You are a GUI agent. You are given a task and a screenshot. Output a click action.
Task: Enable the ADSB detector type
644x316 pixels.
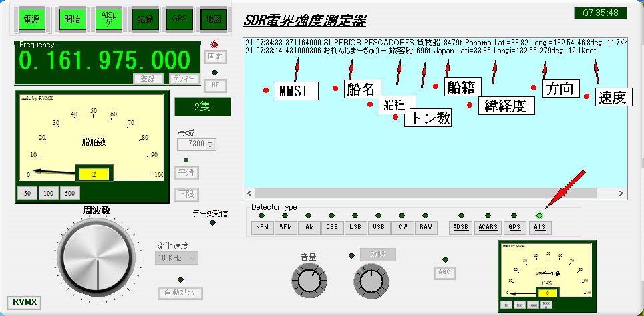coord(460,227)
